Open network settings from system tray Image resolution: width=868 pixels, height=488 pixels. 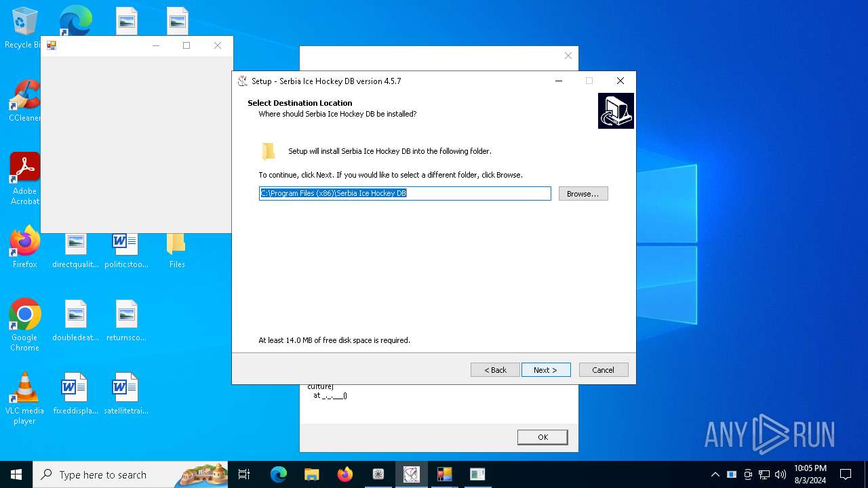pos(764,474)
